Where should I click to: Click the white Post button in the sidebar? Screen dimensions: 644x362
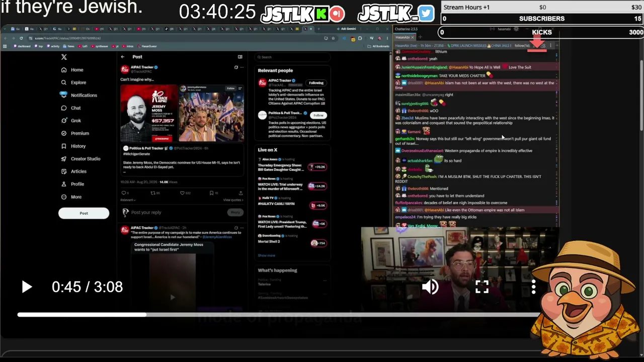point(84,213)
